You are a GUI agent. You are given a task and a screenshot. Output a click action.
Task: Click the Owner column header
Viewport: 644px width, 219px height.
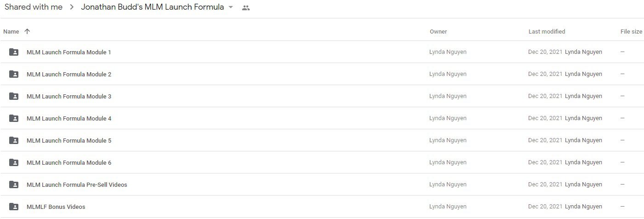(x=438, y=32)
